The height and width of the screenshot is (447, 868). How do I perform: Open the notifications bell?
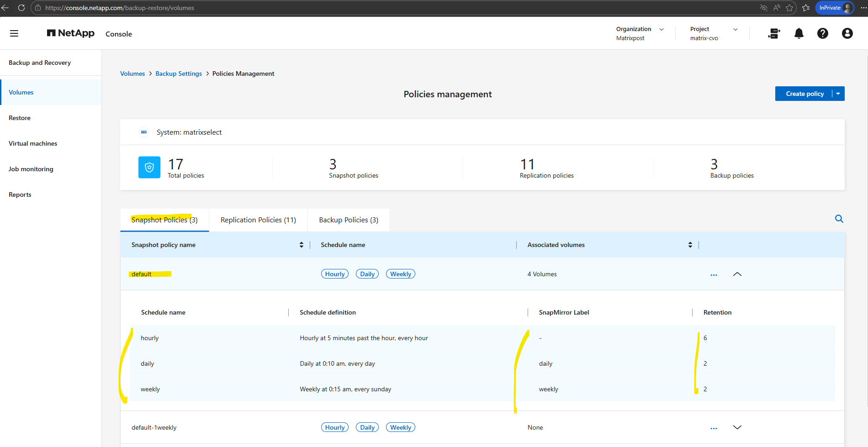pyautogui.click(x=799, y=33)
